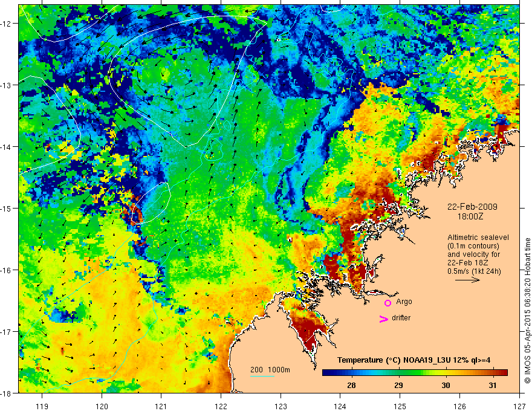Click color bar label "28"
This screenshot has width=532, height=411.
351,385
